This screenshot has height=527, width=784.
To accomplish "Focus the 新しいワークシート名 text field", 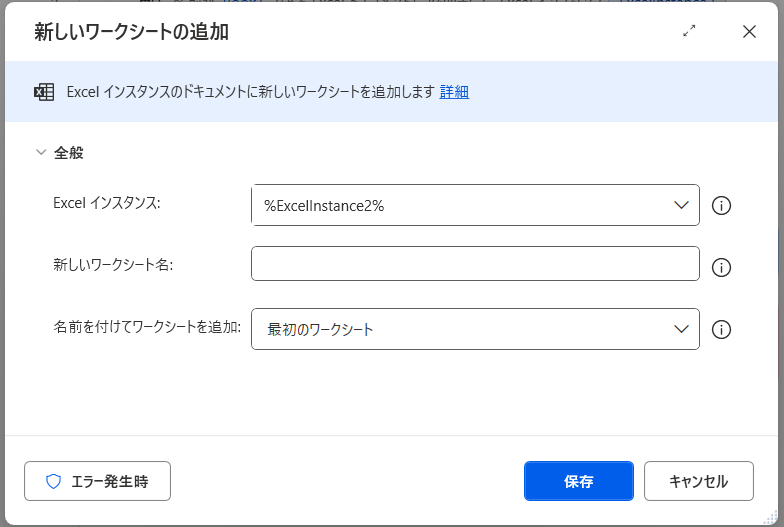I will (475, 265).
